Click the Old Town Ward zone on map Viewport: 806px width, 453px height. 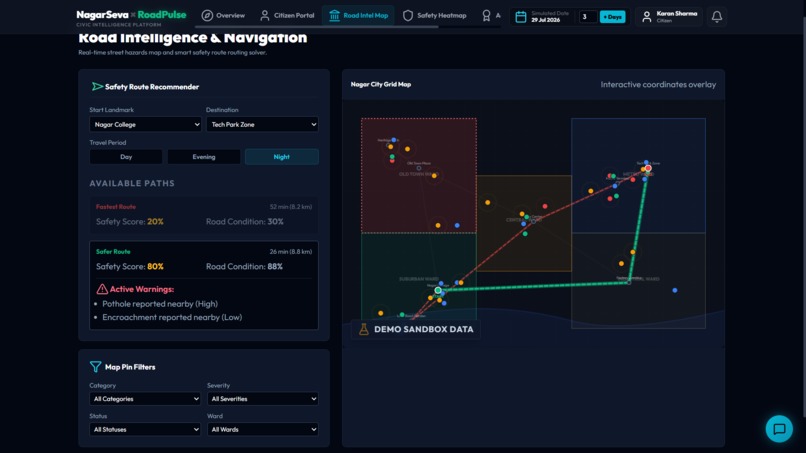click(418, 175)
